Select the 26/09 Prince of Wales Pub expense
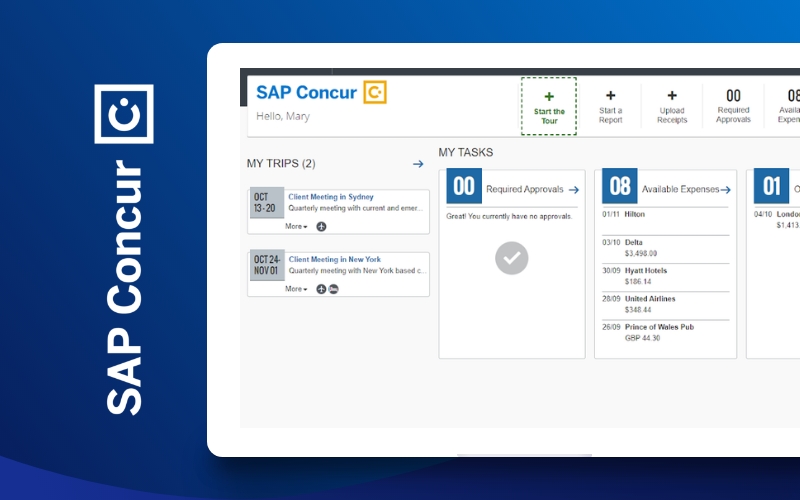This screenshot has width=800, height=500. click(665, 333)
